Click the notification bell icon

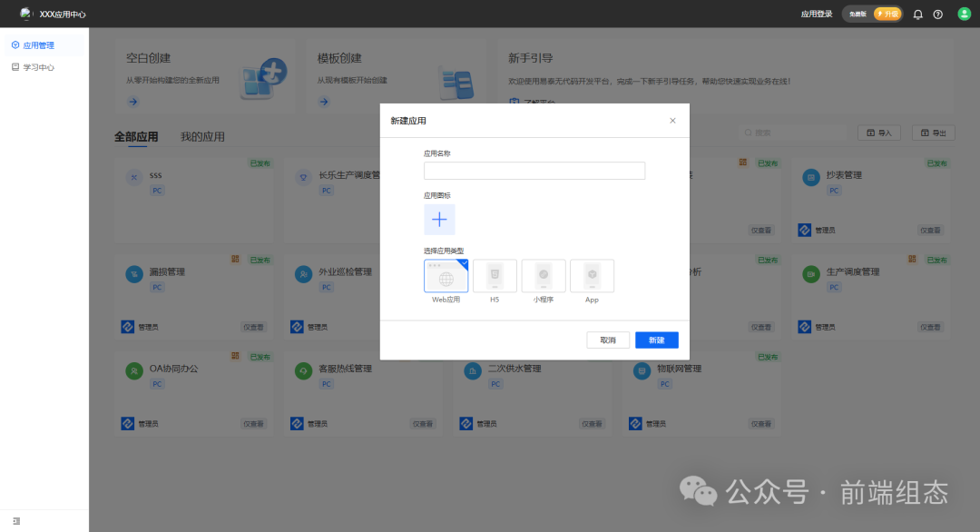[x=917, y=14]
